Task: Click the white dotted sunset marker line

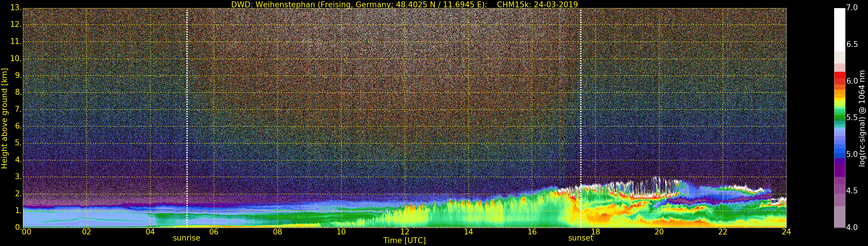Action: click(x=581, y=118)
